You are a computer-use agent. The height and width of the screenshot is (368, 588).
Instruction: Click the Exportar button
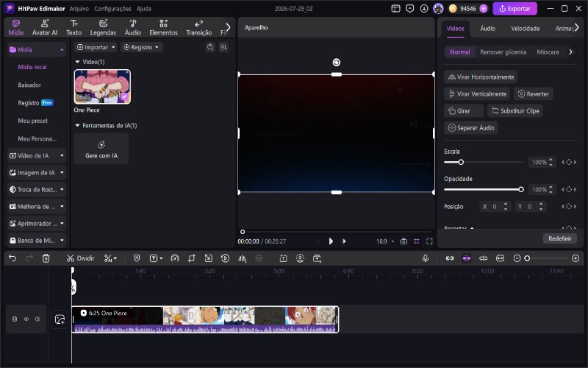tap(514, 9)
